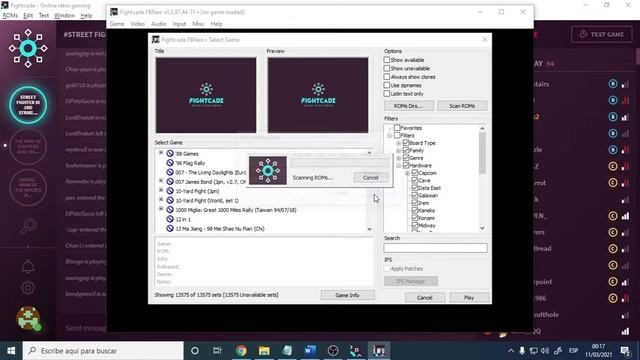
Task: Click the game list scroll-down arrow
Action: (x=369, y=229)
